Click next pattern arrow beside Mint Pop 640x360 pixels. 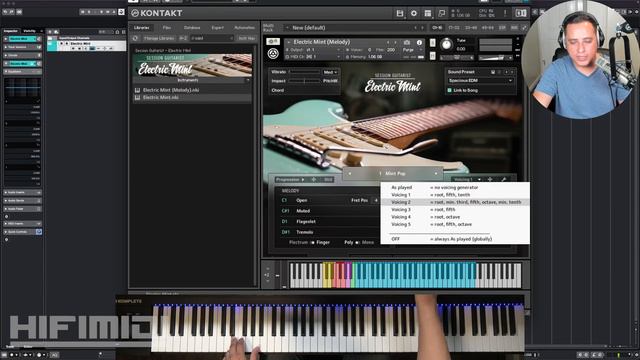(436, 173)
